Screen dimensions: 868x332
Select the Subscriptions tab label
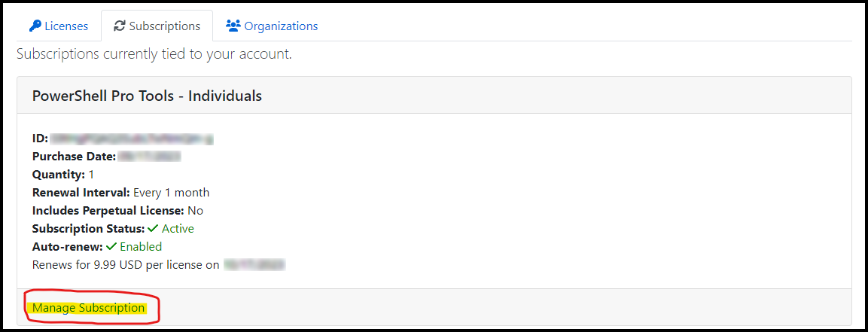click(164, 26)
